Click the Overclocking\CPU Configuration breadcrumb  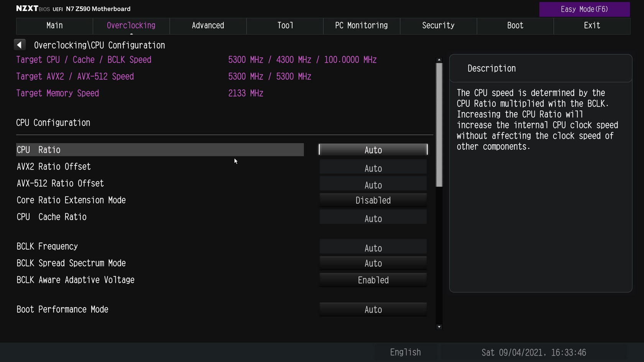(100, 45)
